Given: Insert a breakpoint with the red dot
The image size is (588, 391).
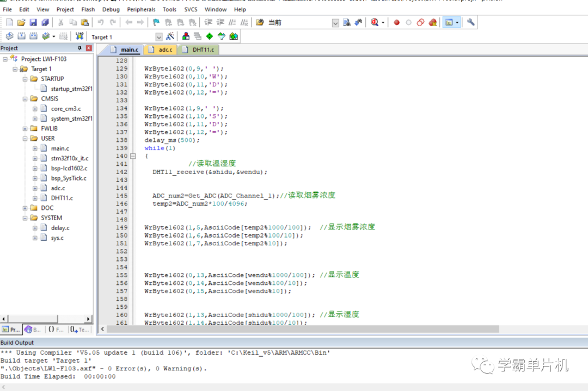Looking at the screenshot, I should pos(396,22).
